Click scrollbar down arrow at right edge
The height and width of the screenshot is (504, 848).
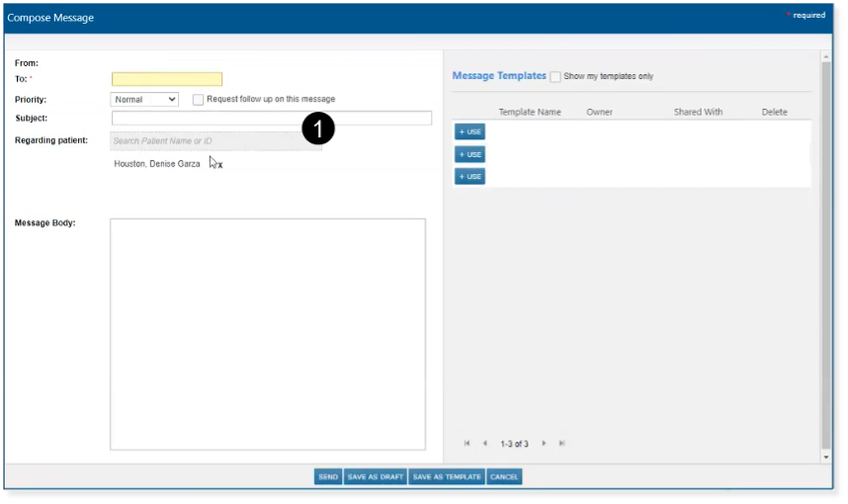[826, 458]
